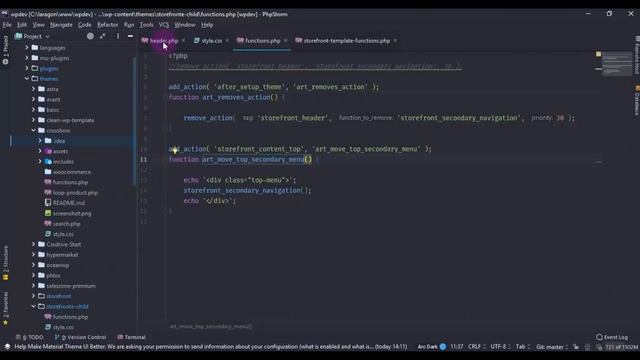Open the File menu
This screenshot has width=640, height=360.
(x=7, y=25)
